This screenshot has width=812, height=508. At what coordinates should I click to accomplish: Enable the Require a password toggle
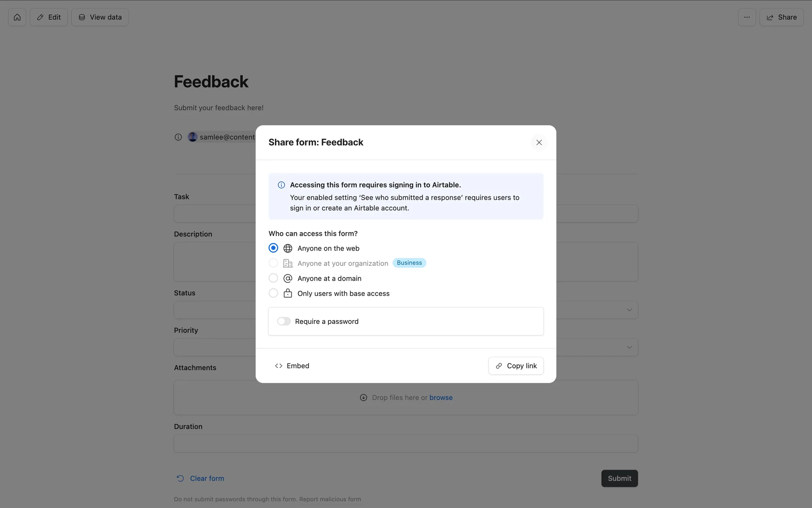[284, 321]
